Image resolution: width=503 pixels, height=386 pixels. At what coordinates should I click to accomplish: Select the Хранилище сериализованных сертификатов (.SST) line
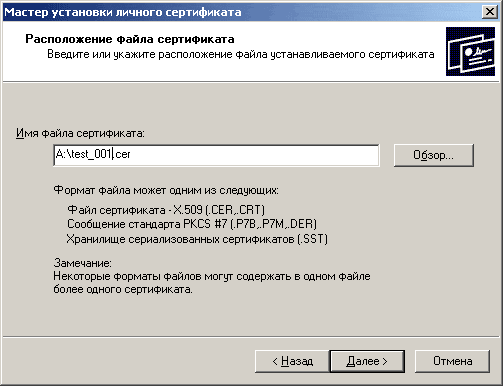point(197,239)
